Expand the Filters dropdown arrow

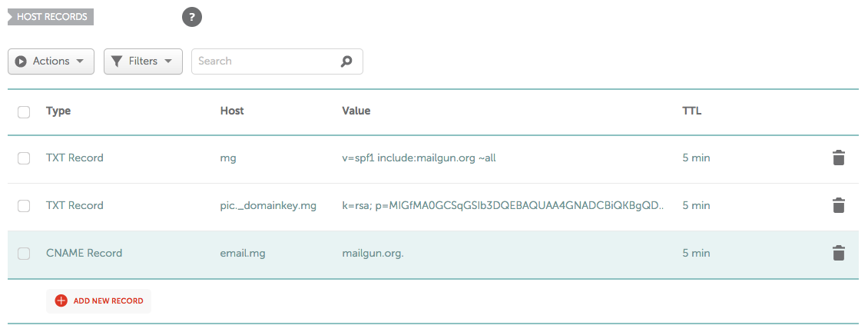[x=168, y=61]
